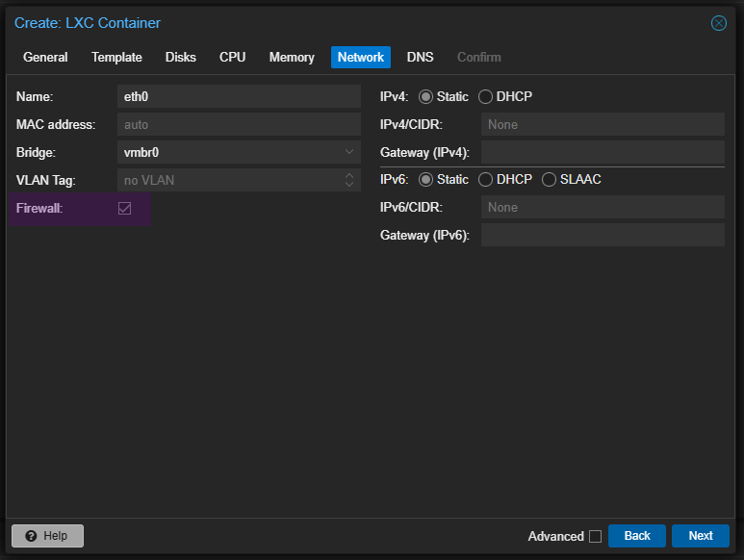Image resolution: width=744 pixels, height=560 pixels.
Task: Click the Gateway (IPv6) field
Action: [603, 235]
